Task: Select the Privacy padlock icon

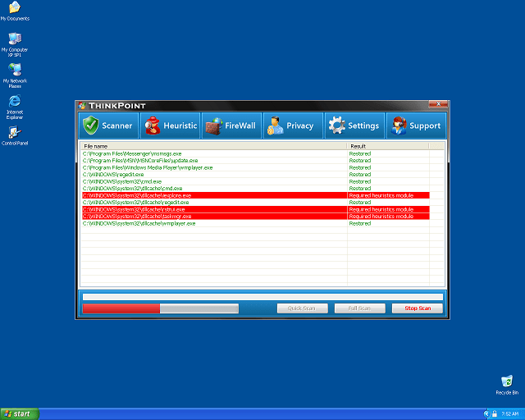Action: [x=274, y=126]
